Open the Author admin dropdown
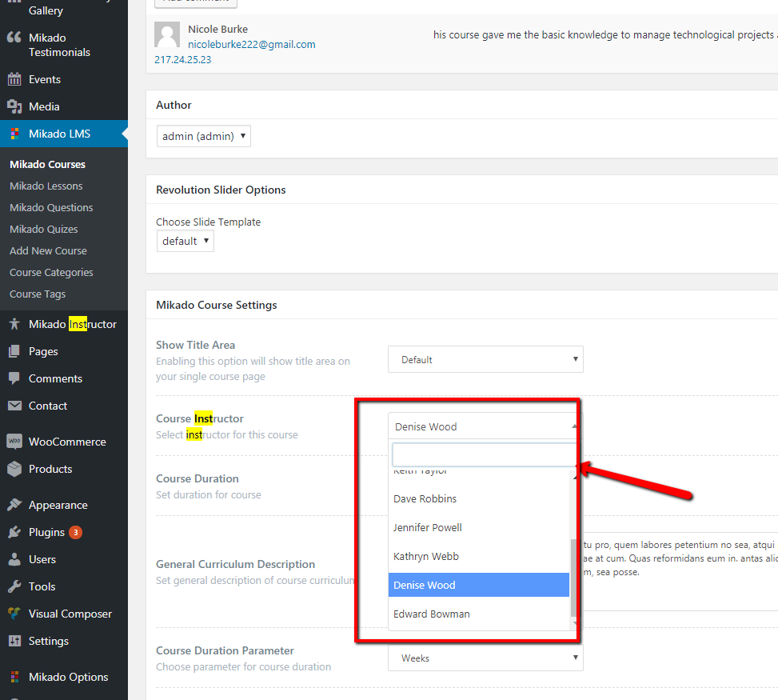The height and width of the screenshot is (700, 778). [203, 136]
